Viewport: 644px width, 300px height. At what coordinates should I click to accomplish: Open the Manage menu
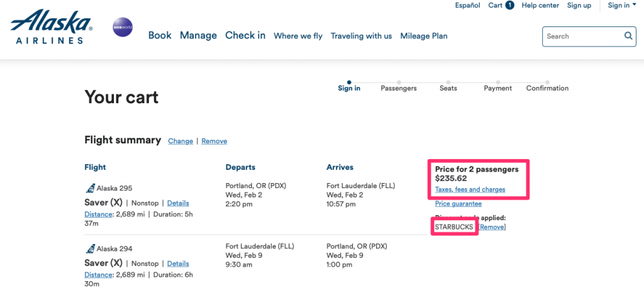pos(198,35)
